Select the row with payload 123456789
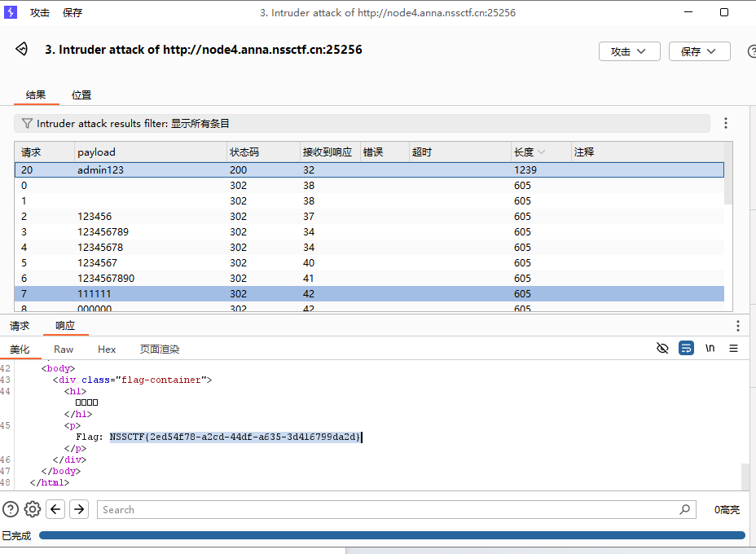Screen dimensions: 756x554 (x=369, y=232)
